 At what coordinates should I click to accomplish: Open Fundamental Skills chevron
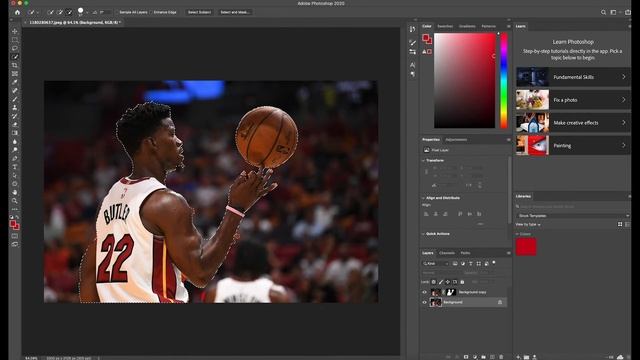(x=624, y=77)
